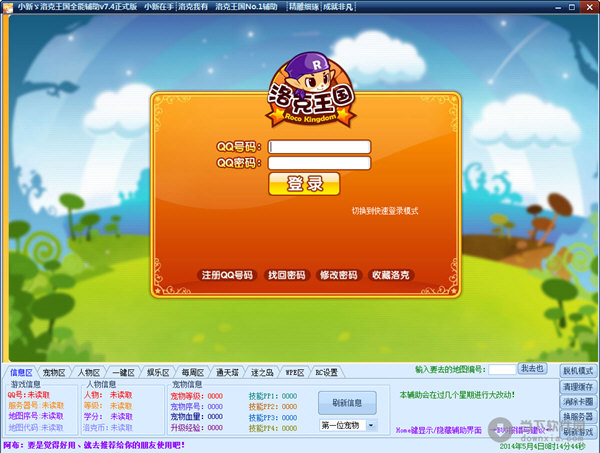
Task: Click the 刷新信息 refresh info button
Action: point(347,402)
